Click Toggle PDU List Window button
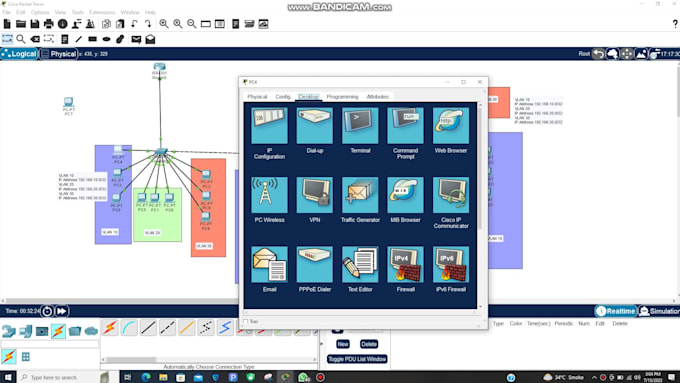Image resolution: width=680 pixels, height=383 pixels. tap(357, 359)
